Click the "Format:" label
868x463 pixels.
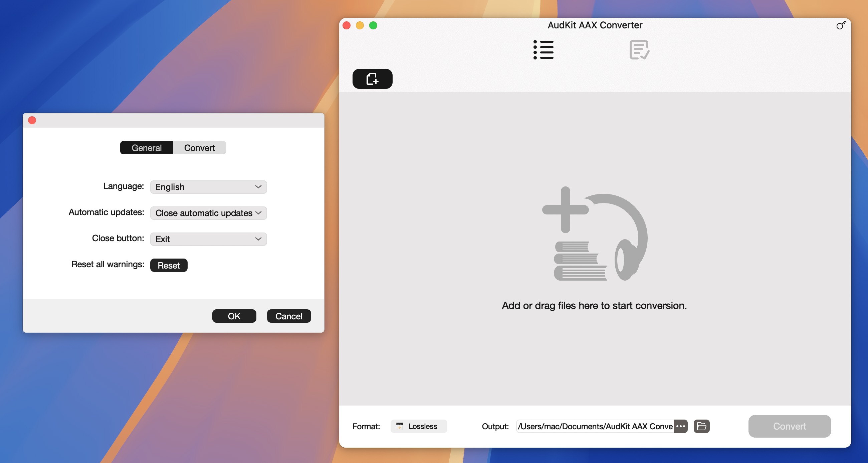[366, 426]
